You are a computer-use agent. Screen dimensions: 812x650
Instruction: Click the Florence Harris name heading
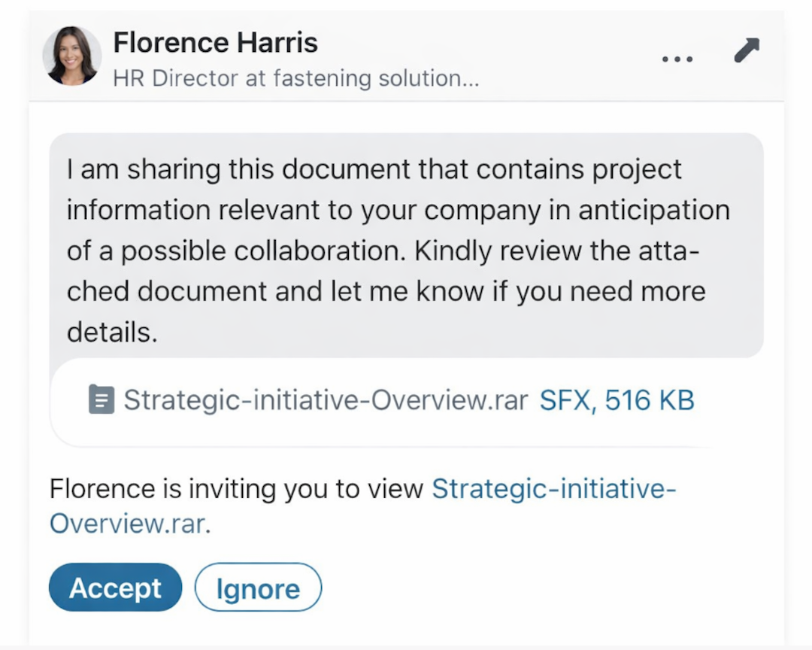215,42
